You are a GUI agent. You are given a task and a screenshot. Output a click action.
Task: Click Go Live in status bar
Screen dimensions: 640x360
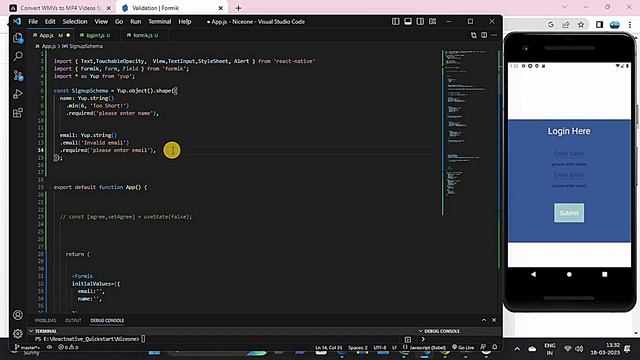pyautogui.click(x=463, y=347)
